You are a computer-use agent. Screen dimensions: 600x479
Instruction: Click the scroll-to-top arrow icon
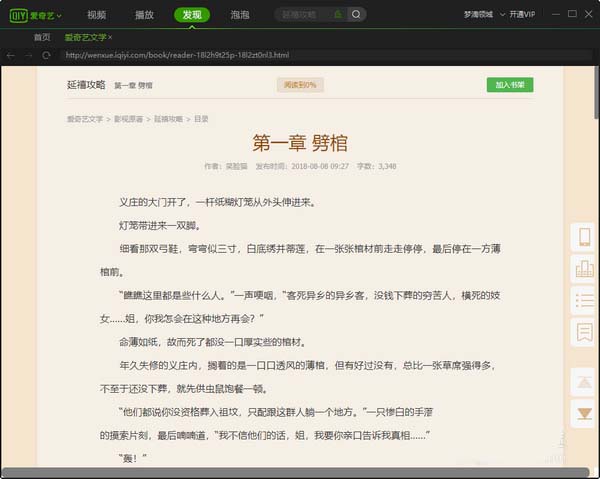584,382
